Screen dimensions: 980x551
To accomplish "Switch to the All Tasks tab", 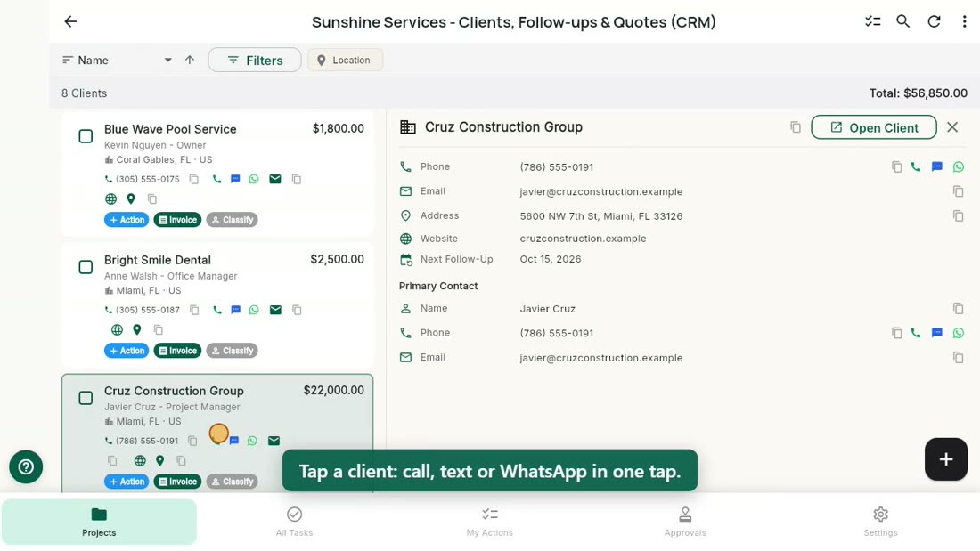I will click(294, 522).
